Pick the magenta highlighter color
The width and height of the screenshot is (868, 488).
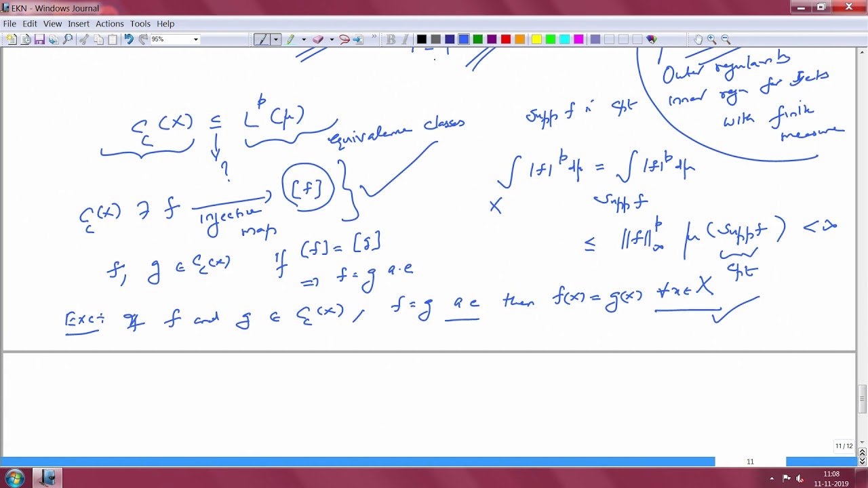[578, 39]
